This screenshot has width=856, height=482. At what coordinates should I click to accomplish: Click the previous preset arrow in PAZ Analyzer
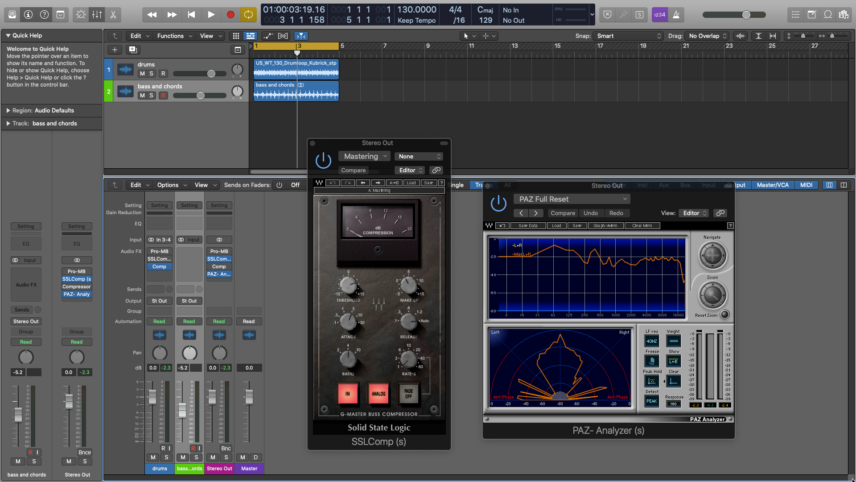pos(522,213)
